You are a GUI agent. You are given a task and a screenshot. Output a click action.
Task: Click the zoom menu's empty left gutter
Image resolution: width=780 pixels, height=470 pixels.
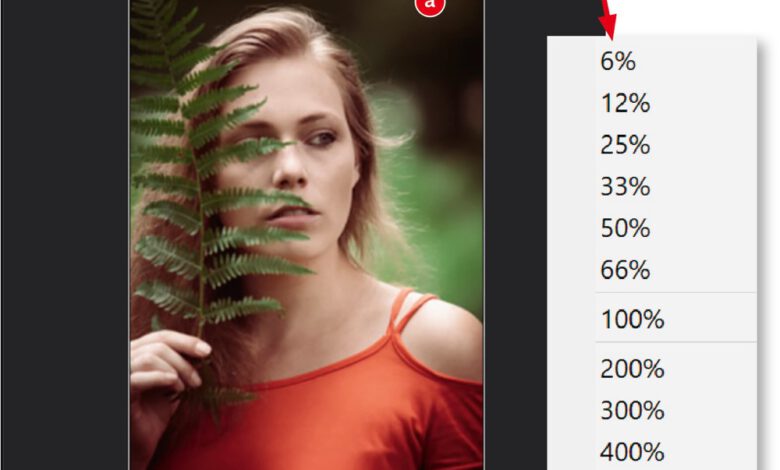point(571,249)
